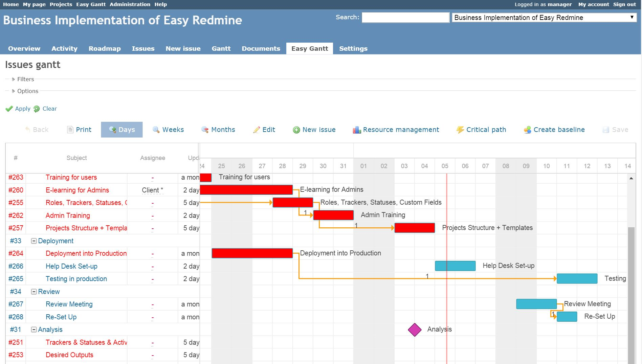Open the project selector dropdown
The image size is (642, 364).
[632, 17]
